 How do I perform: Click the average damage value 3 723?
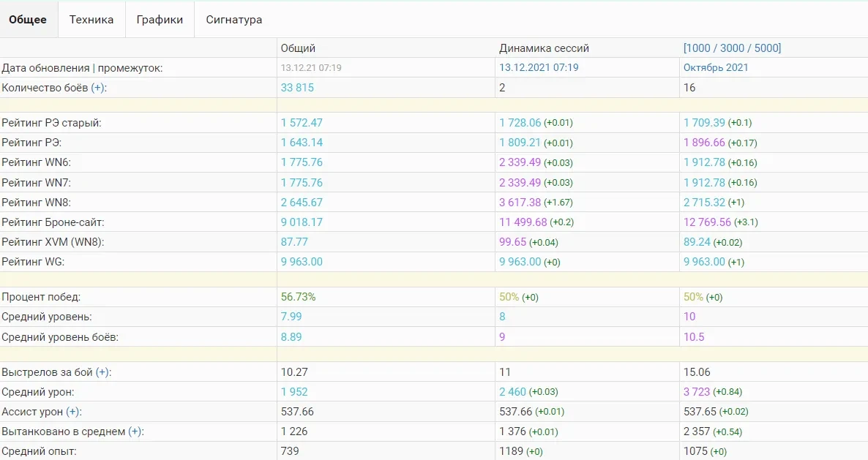[697, 392]
